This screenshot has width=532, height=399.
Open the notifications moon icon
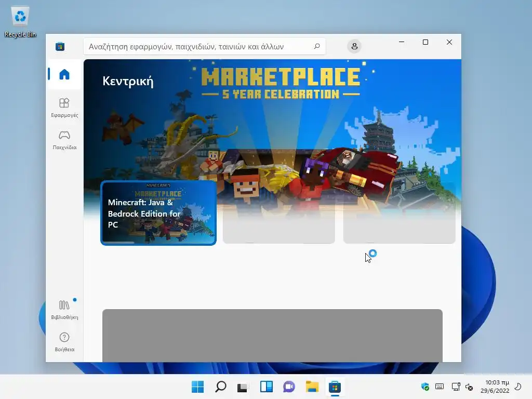(x=518, y=387)
